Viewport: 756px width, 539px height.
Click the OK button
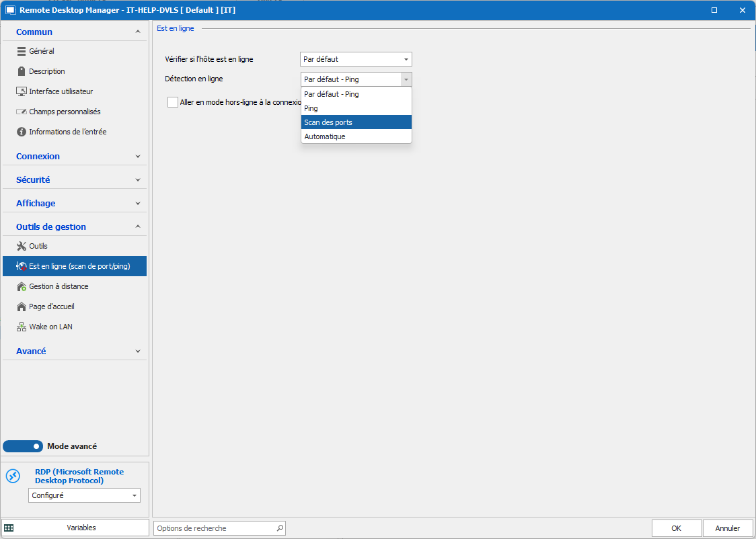click(676, 528)
